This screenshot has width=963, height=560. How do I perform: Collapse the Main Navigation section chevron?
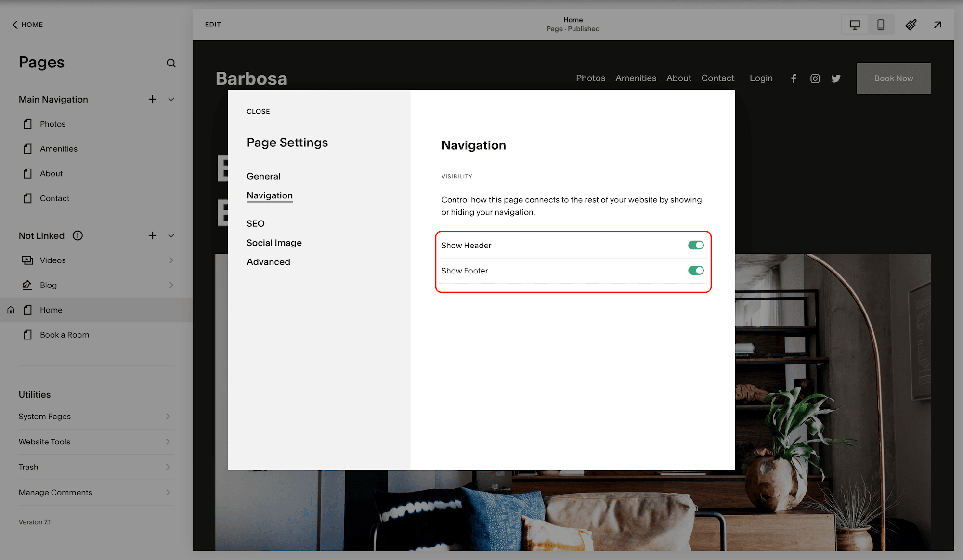pyautogui.click(x=171, y=99)
